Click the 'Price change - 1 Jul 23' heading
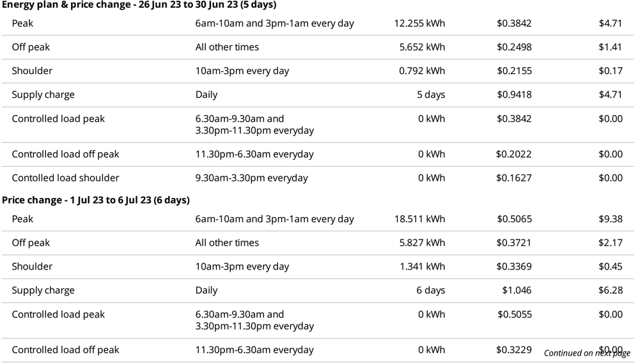The image size is (638, 364). 96,200
